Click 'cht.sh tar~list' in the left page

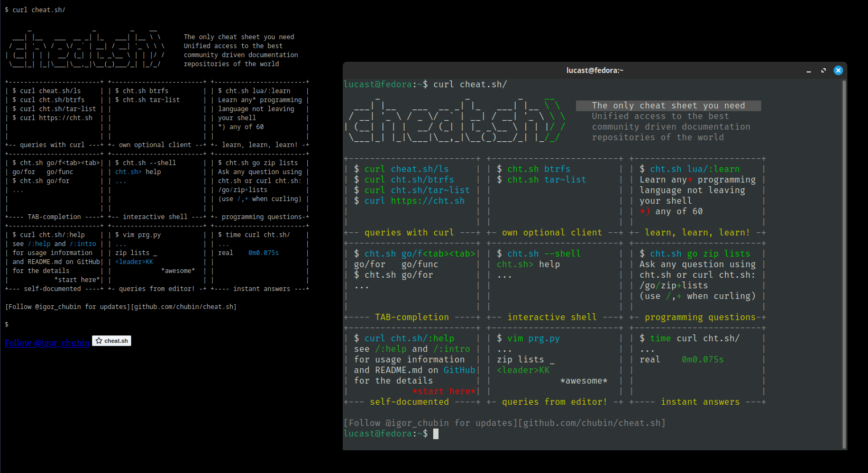(x=151, y=100)
